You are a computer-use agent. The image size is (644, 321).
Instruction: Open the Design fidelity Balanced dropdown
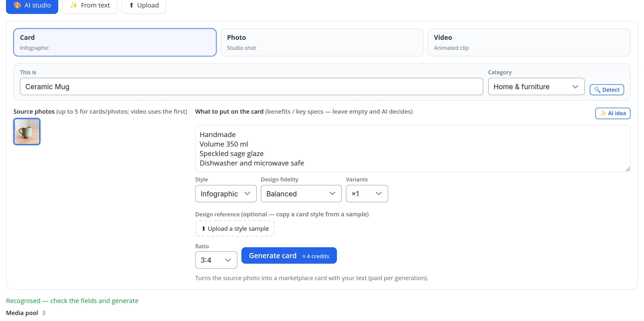pyautogui.click(x=301, y=194)
